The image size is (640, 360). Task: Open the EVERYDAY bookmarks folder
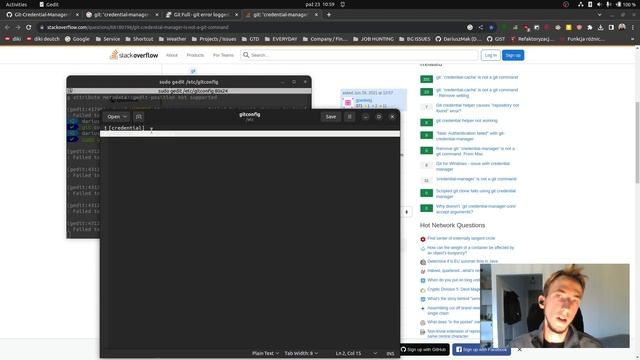[281, 39]
